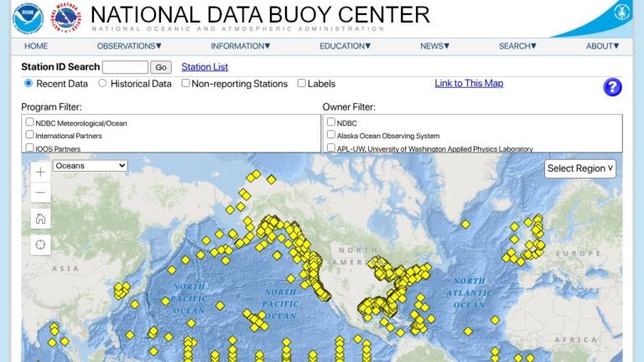Viewport: 644px width, 362px height.
Task: Check the NDBC Meteorological/Ocean program filter
Action: pyautogui.click(x=30, y=122)
